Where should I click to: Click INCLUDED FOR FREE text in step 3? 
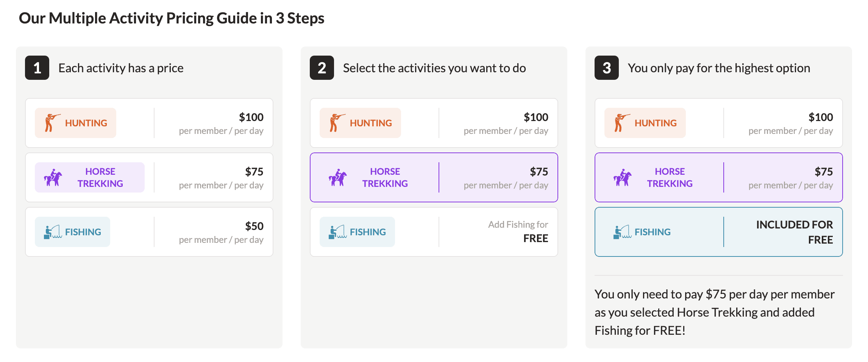[795, 232]
